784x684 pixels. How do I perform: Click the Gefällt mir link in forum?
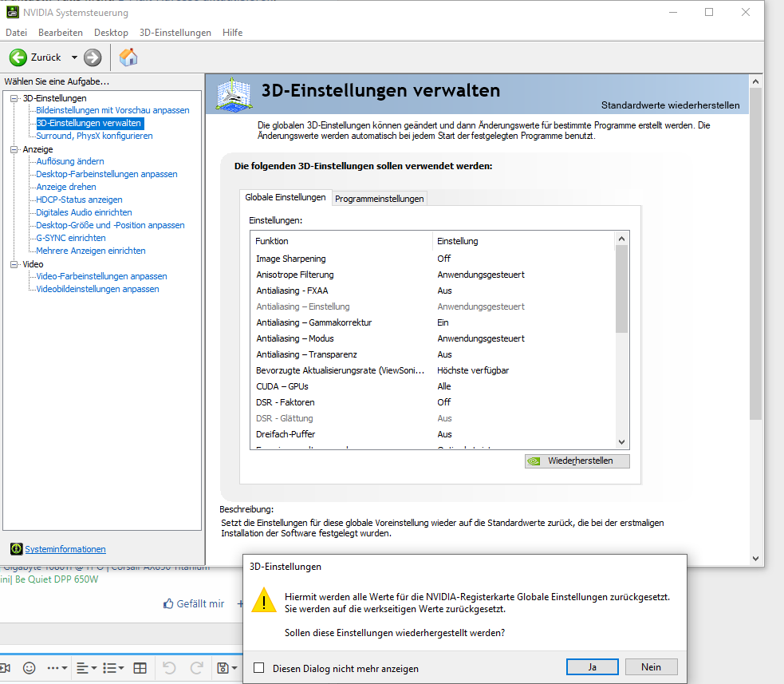200,603
